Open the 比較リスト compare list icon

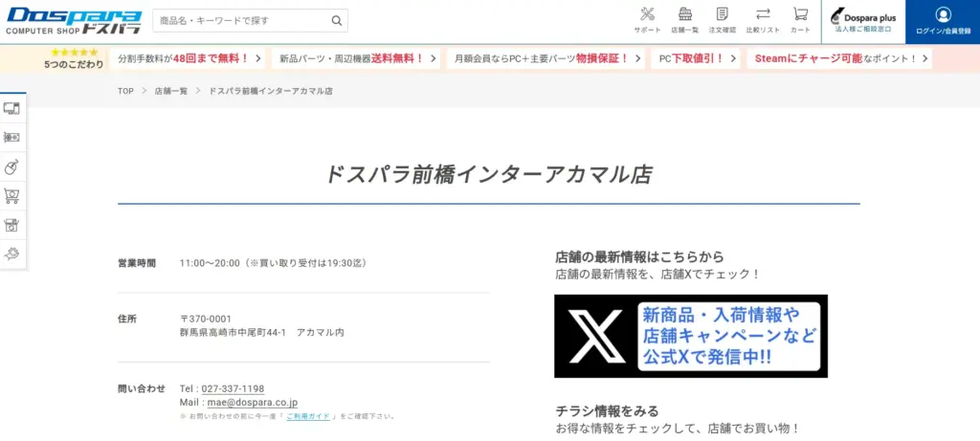763,19
